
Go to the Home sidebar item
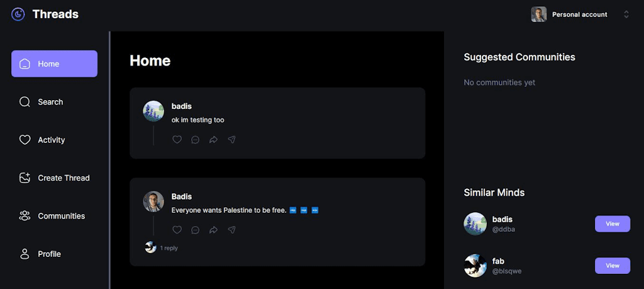54,64
